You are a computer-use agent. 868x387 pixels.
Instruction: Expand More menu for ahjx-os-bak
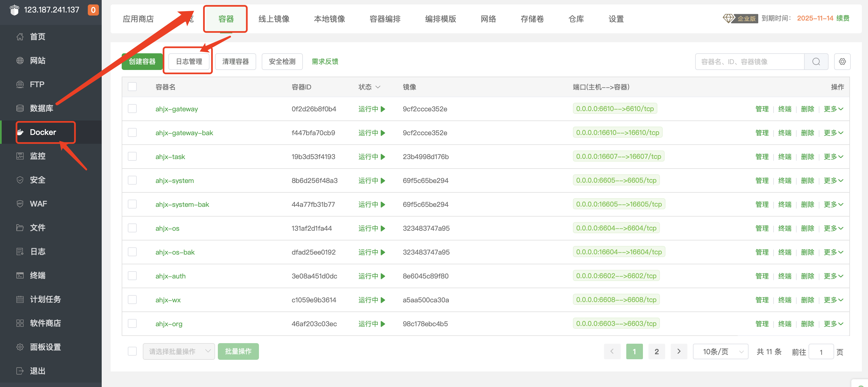(x=833, y=252)
